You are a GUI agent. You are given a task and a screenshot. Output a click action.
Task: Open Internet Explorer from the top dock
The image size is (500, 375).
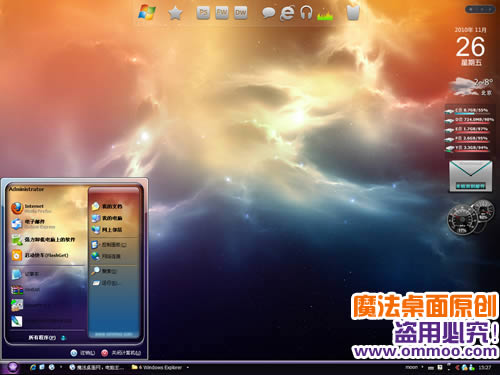287,13
